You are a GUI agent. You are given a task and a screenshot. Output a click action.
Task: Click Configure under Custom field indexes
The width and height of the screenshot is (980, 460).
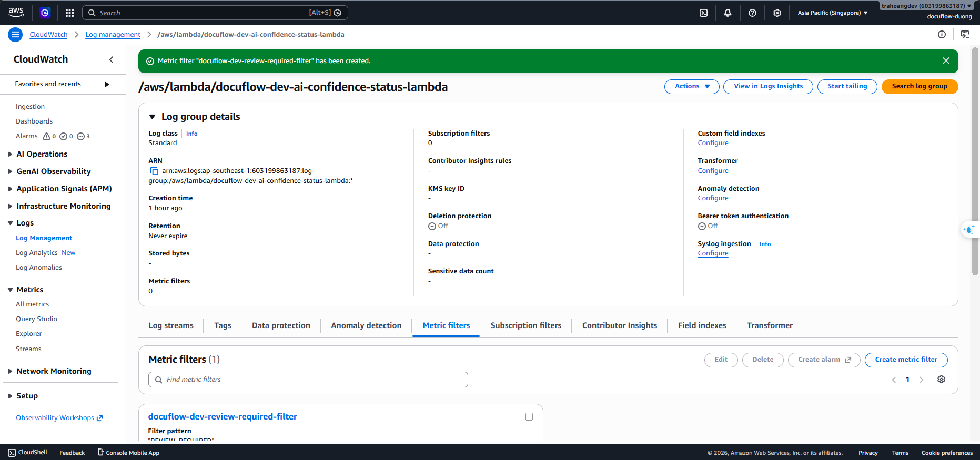(713, 143)
